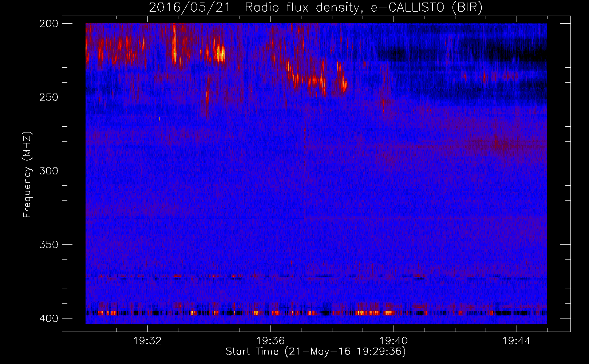Click the 'Start Time (21-May-16 19:29:36)' label
The image size is (589, 364).
(x=316, y=352)
